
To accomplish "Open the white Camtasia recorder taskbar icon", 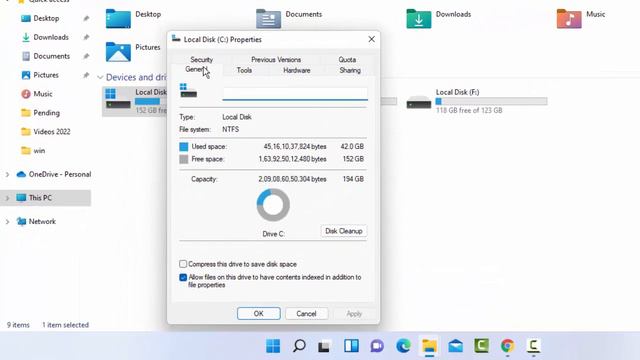I will point(533,346).
